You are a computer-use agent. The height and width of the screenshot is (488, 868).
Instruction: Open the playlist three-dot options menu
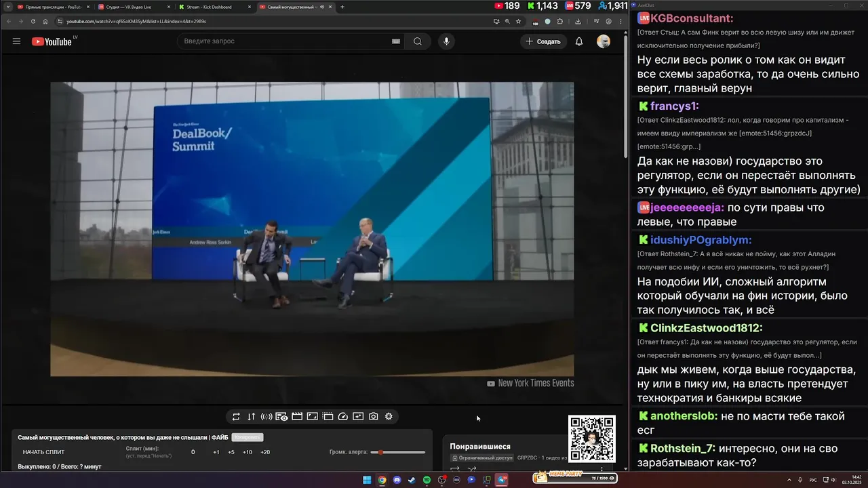[601, 469]
